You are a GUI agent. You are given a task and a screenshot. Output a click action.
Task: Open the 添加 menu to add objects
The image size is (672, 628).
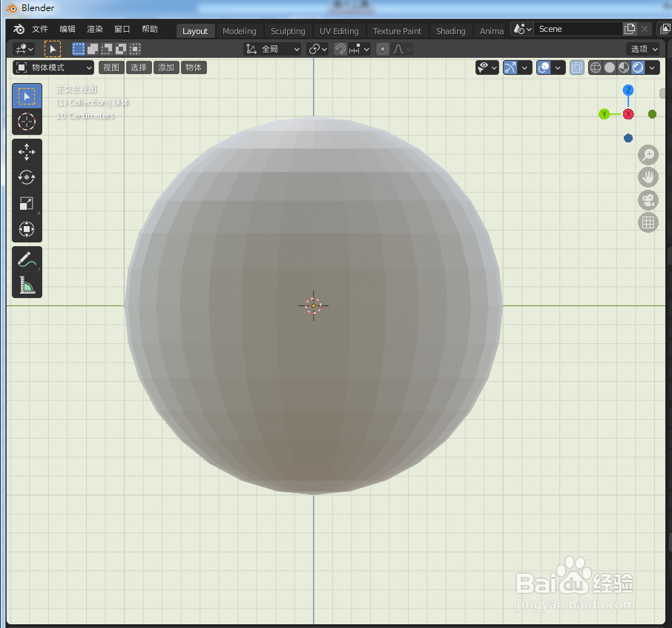click(165, 67)
